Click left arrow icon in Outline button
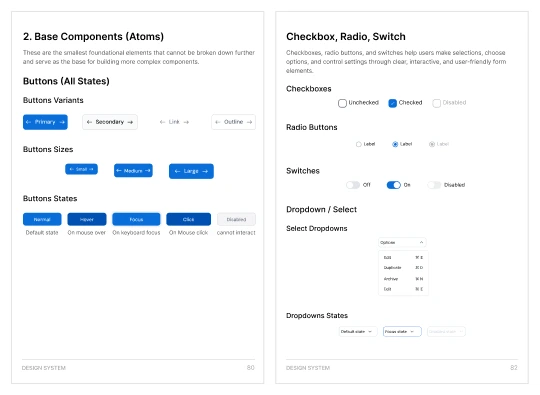This screenshot has height=395, width=540. click(218, 122)
